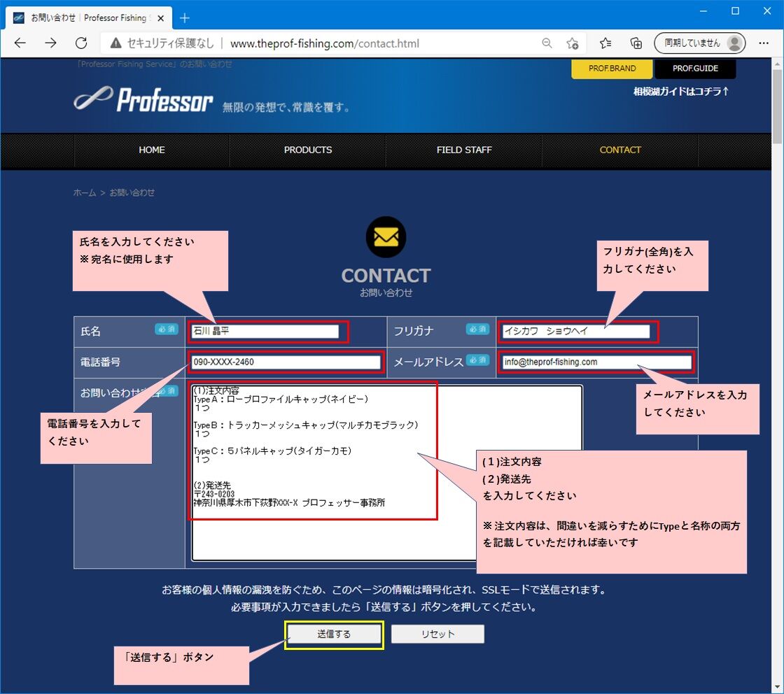The width and height of the screenshot is (784, 694).
Task: Click the メールアドレス email input field
Action: (x=597, y=362)
